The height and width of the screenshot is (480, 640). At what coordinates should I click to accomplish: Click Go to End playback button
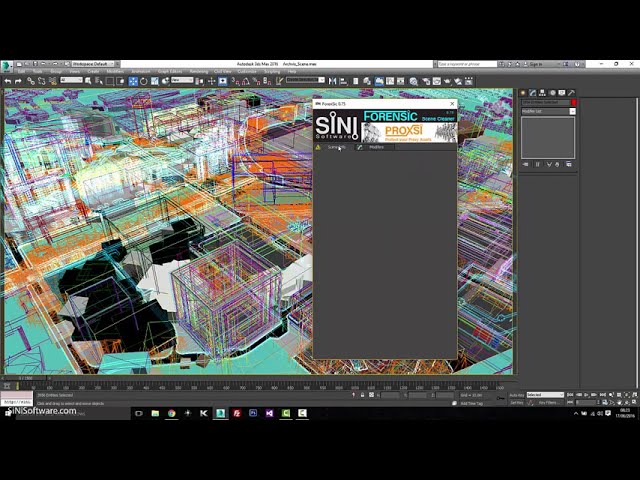(603, 395)
